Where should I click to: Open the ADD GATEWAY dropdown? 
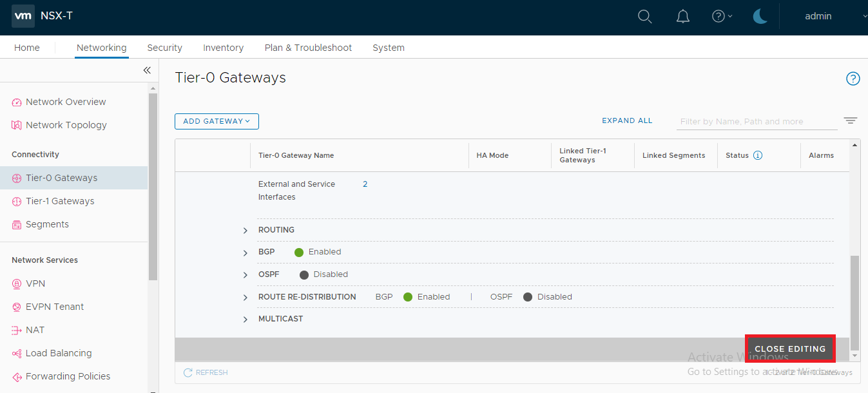point(217,121)
